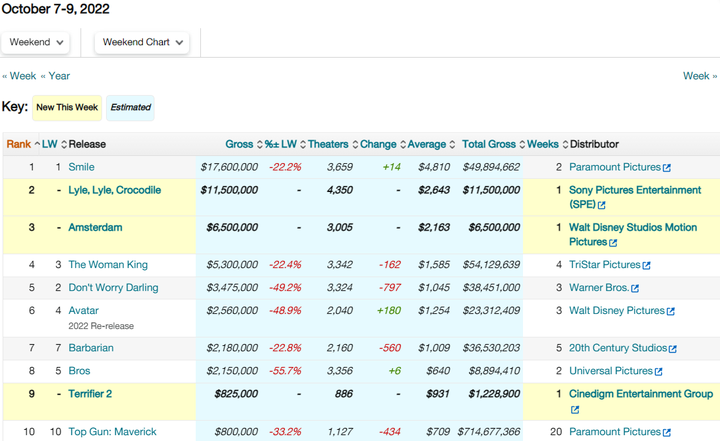The image size is (720, 441).
Task: Click external link icon under Cinedigm Entertainment Group
Action: (x=575, y=410)
